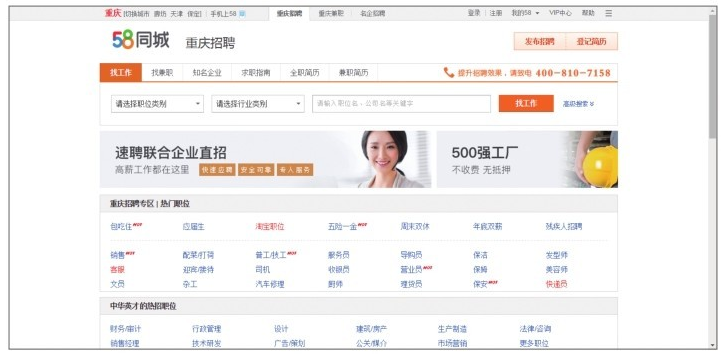The height and width of the screenshot is (361, 724).
Task: Select the 重庆招聘 top bar tab
Action: point(290,14)
